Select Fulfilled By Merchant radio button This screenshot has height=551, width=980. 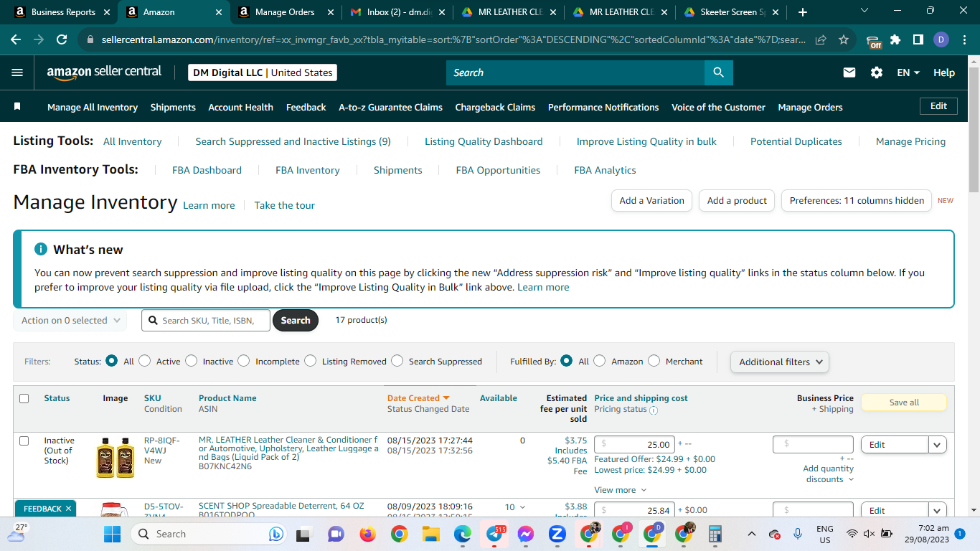point(654,361)
